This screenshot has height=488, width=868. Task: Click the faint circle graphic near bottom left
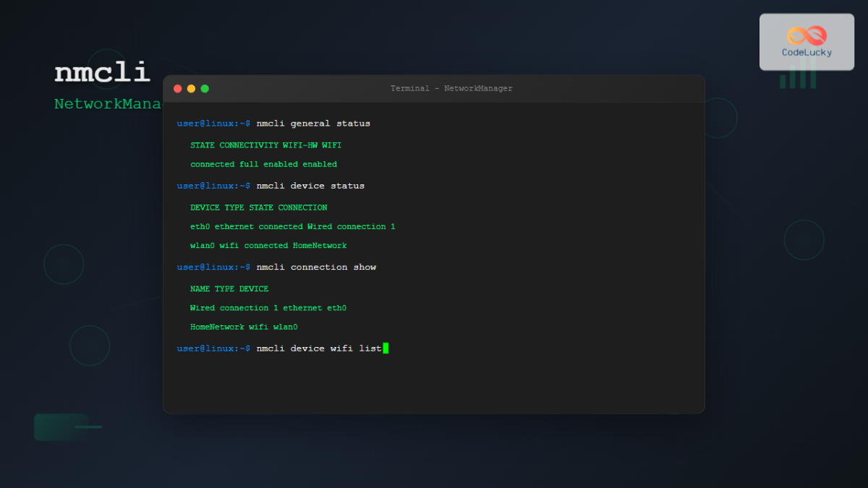click(90, 346)
